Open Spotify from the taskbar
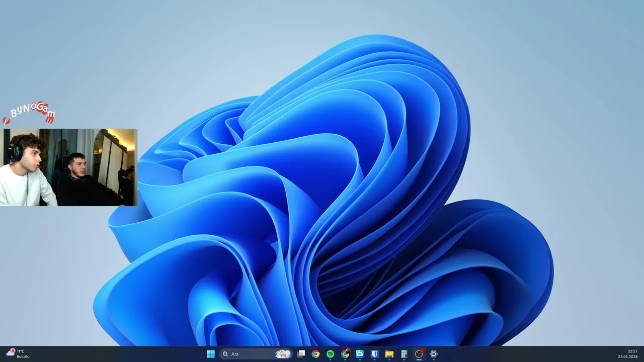 [330, 354]
